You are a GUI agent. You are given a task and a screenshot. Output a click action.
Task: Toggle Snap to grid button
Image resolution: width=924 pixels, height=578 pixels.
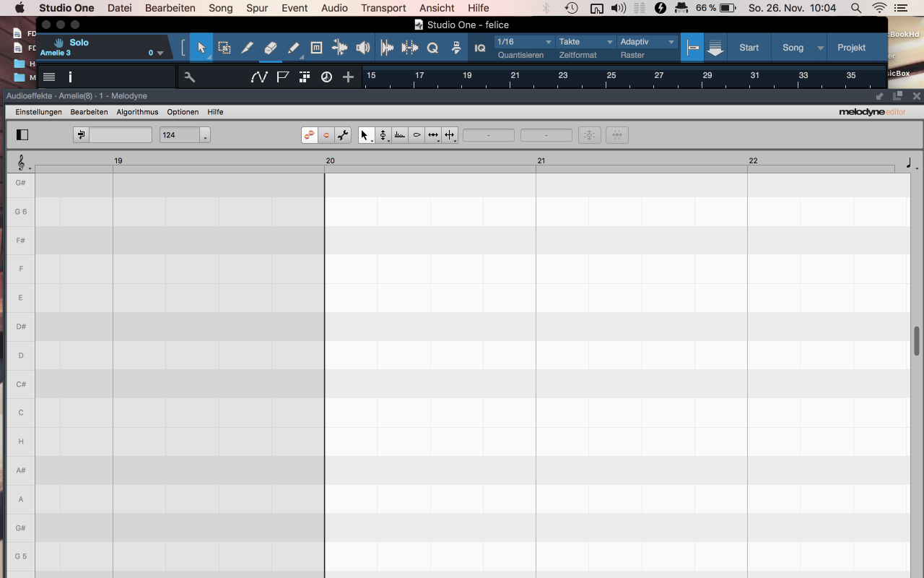[692, 48]
